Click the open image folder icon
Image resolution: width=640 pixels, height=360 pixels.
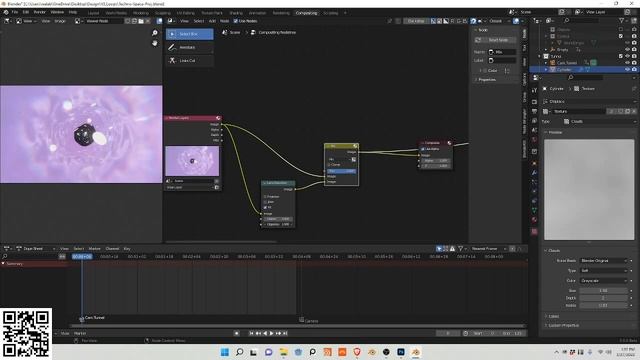[x=141, y=21]
